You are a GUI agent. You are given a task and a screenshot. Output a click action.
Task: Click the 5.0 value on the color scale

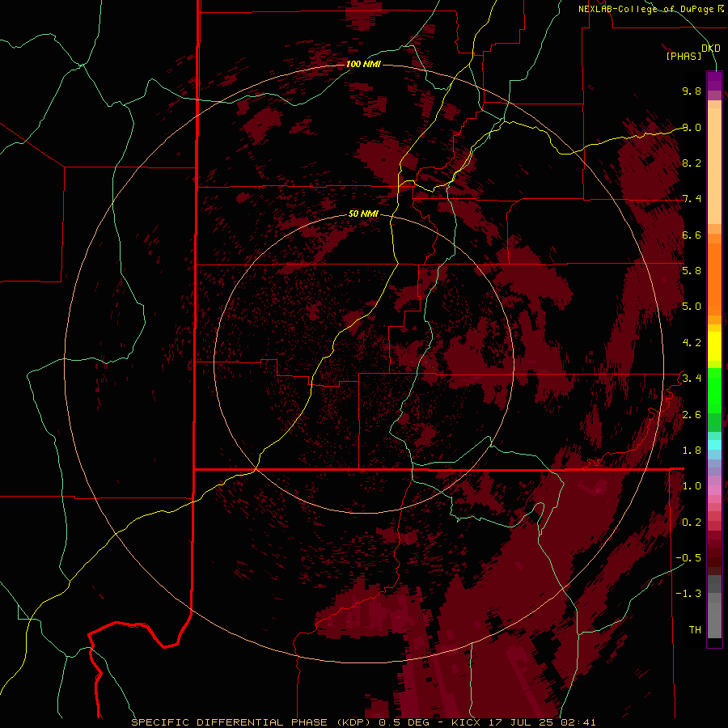click(x=692, y=307)
